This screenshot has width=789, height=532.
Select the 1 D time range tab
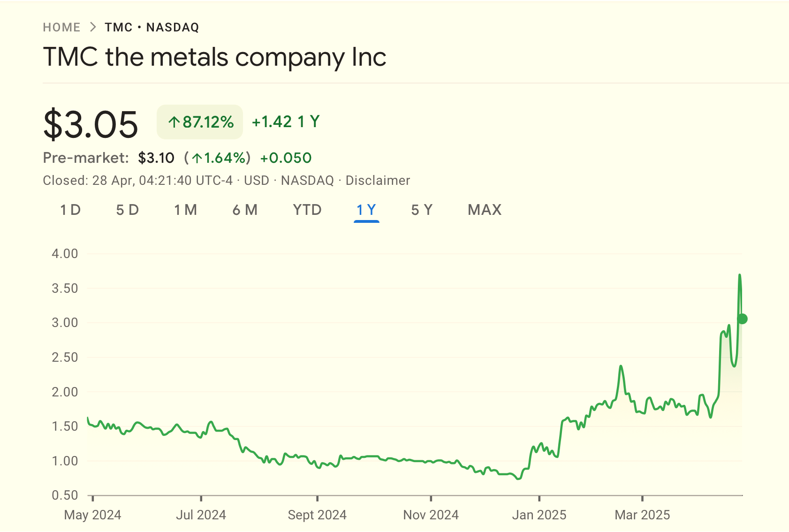tap(70, 210)
